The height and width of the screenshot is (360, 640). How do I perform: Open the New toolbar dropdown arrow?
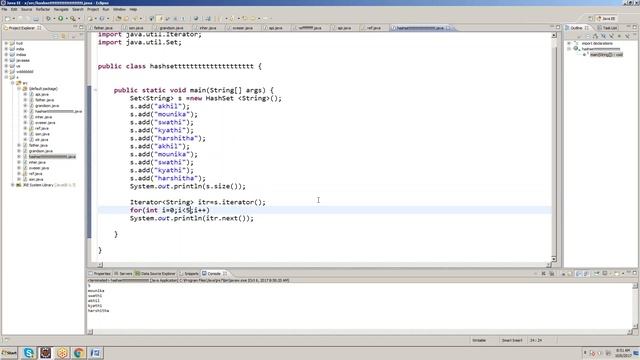tap(13, 18)
